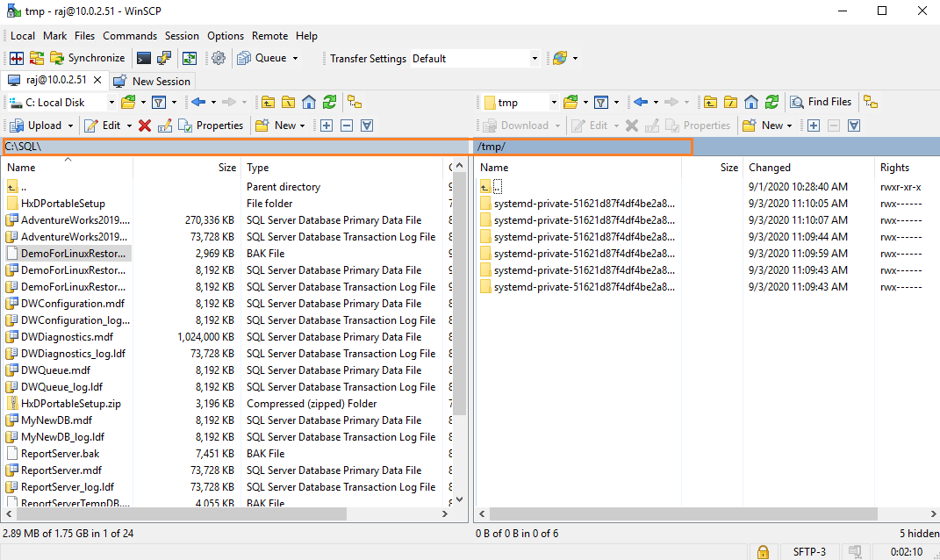Select the ReportServer.bak file
This screenshot has height=560, width=940.
pyautogui.click(x=60, y=454)
